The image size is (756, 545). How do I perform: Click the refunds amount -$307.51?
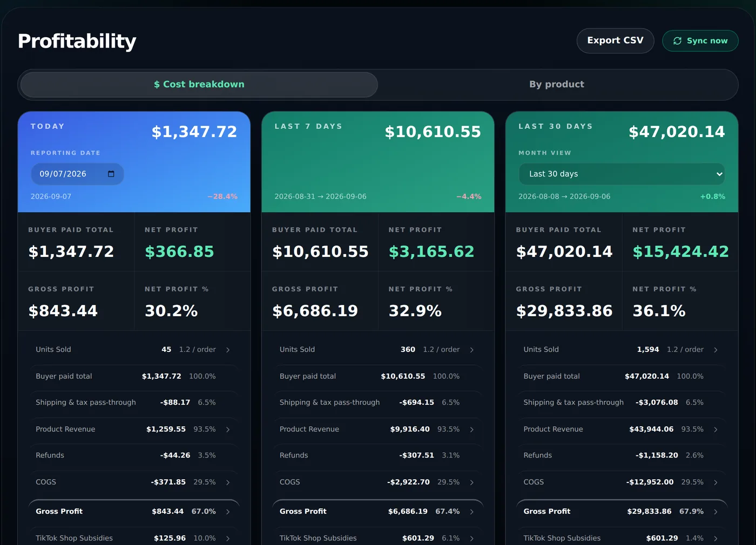[x=416, y=455]
